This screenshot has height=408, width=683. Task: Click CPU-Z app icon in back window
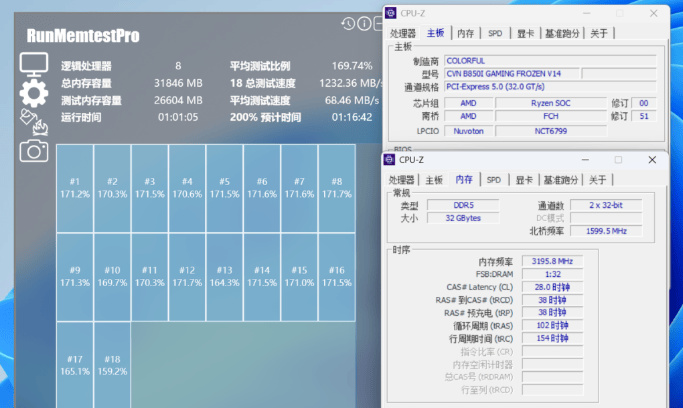tap(391, 13)
